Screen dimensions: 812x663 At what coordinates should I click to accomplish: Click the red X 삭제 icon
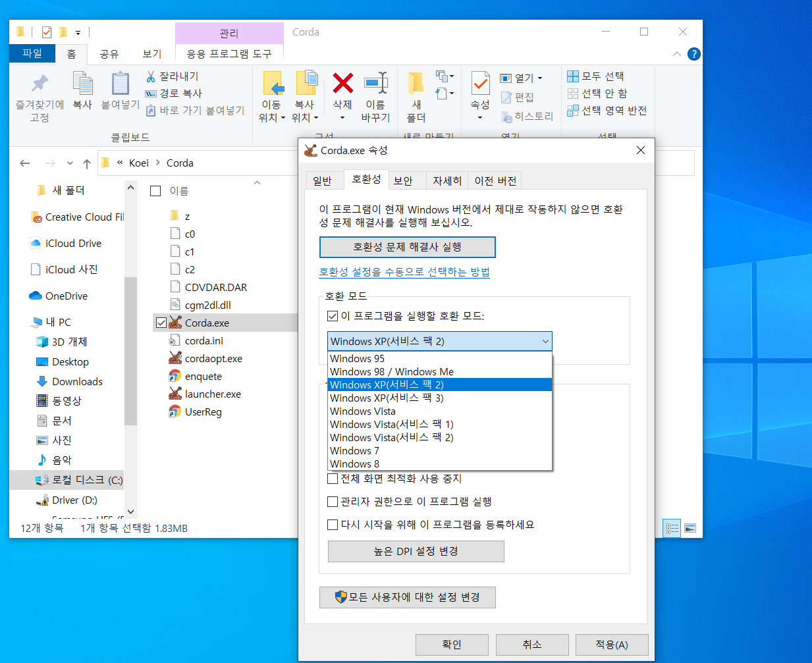pyautogui.click(x=342, y=84)
